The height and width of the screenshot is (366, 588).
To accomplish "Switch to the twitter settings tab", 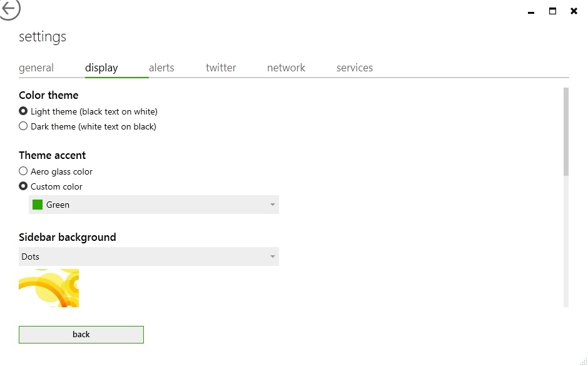I will [x=220, y=68].
